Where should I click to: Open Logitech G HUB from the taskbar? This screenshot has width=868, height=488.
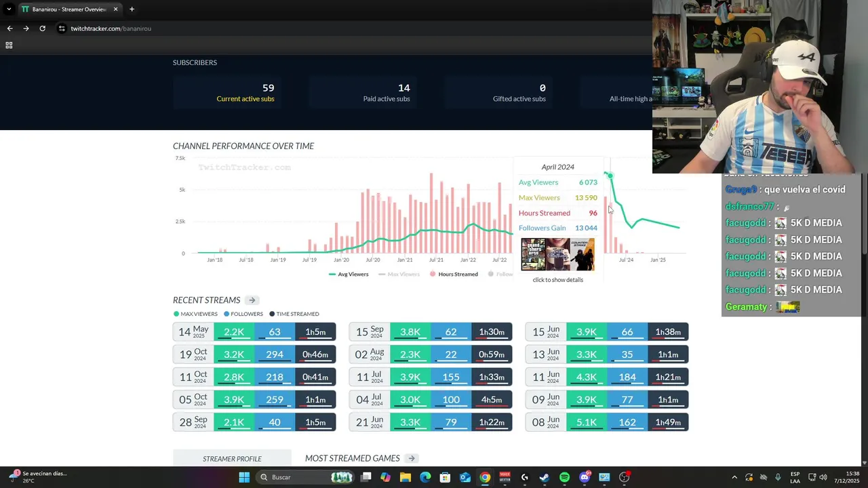pyautogui.click(x=525, y=477)
